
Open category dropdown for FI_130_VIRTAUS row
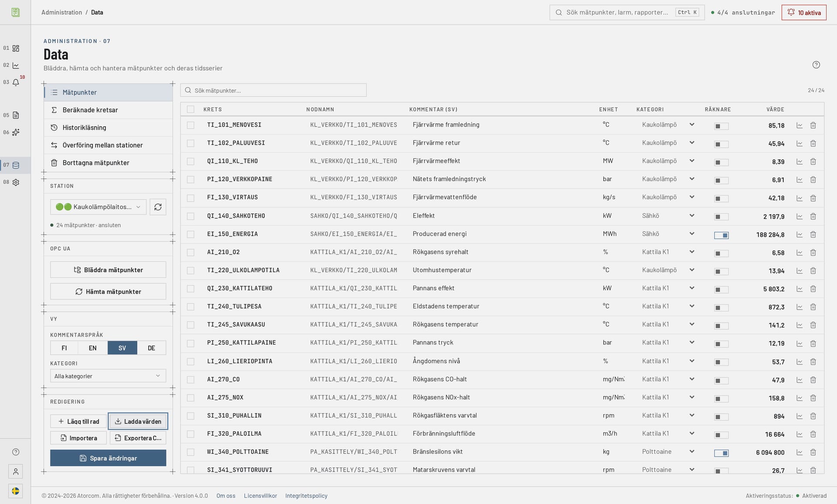pos(668,197)
